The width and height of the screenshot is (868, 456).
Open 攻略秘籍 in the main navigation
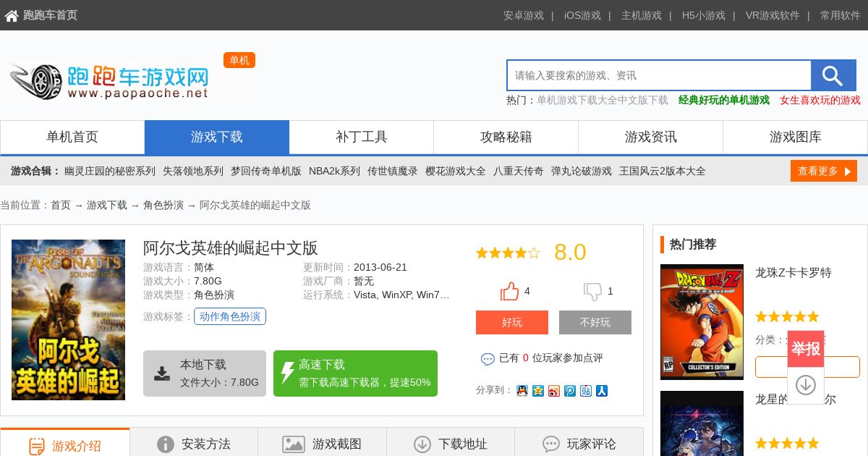tap(506, 137)
